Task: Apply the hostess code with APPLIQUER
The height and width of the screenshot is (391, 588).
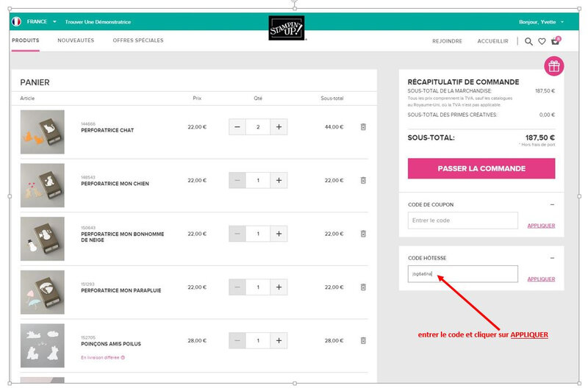Action: point(541,279)
